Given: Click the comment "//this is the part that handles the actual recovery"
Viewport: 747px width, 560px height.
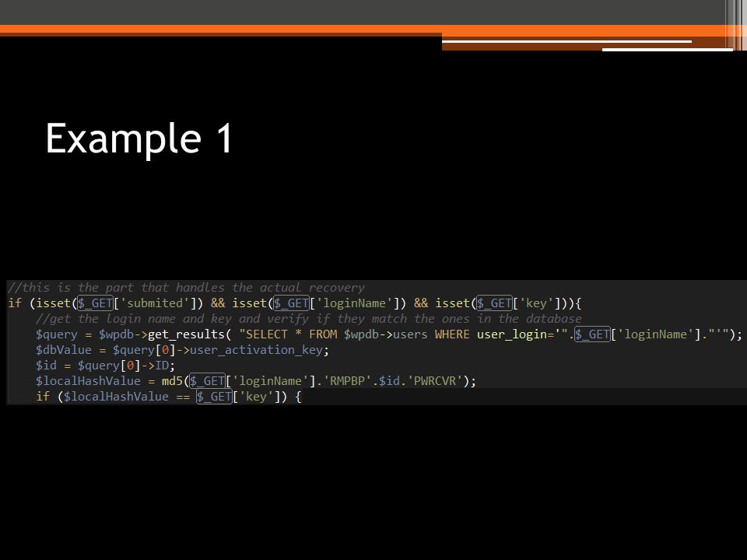Looking at the screenshot, I should 186,288.
